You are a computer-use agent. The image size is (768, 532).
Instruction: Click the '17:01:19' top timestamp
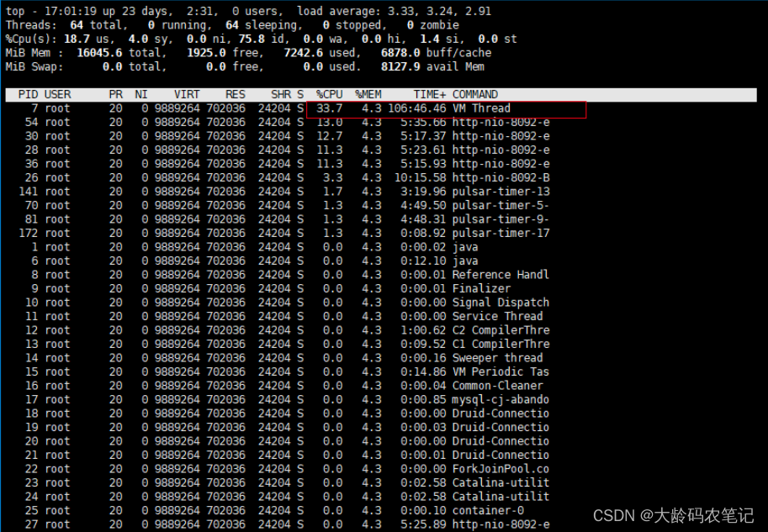[71, 11]
